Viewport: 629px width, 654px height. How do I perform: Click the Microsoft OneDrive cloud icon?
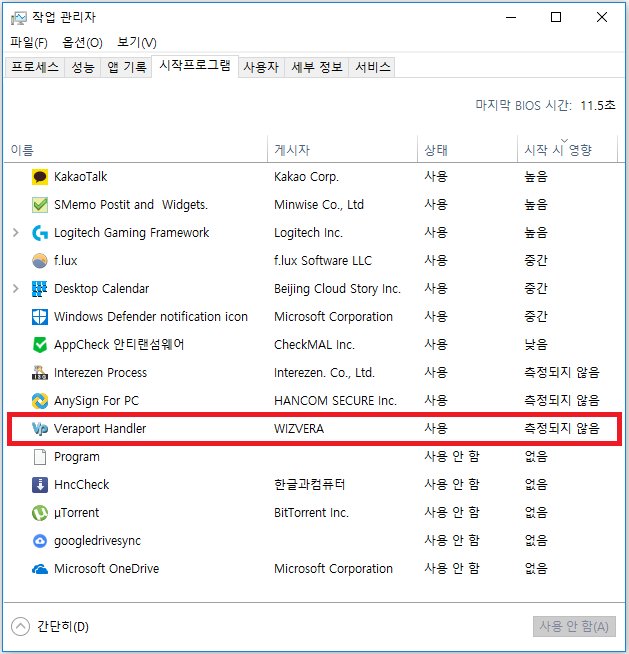[x=40, y=569]
